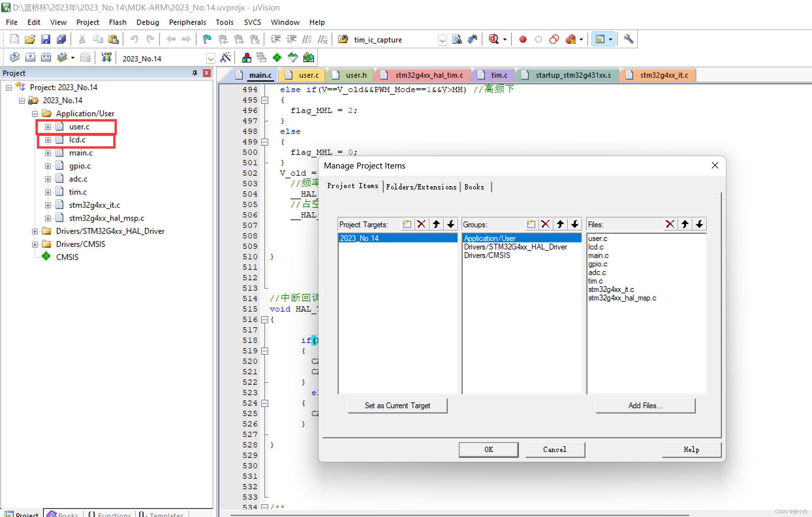Viewport: 812px width, 517px height.
Task: Expand the user.c tree node
Action: tap(48, 127)
